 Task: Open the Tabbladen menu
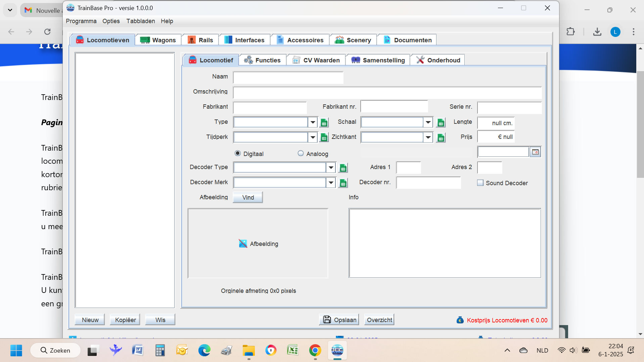[141, 21]
